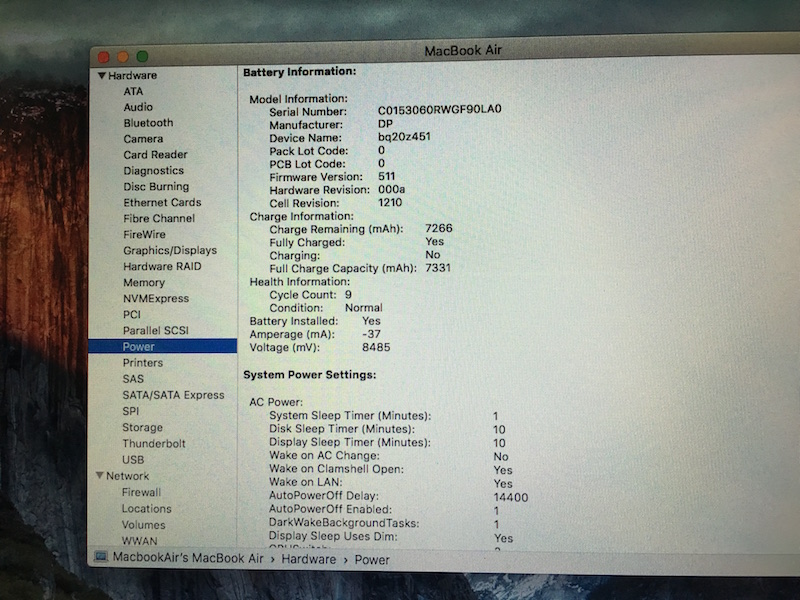800x600 pixels.
Task: Select Volumes under Network
Action: (x=143, y=525)
